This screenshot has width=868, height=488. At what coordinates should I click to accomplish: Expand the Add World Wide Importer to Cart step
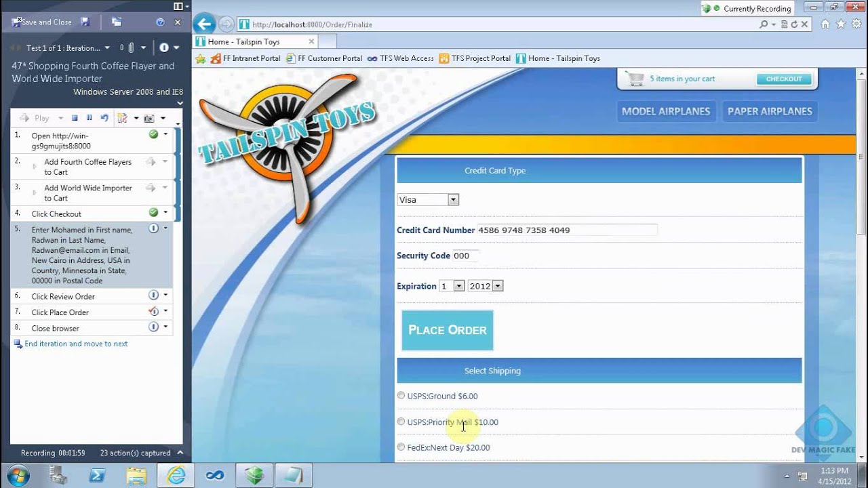[35, 192]
